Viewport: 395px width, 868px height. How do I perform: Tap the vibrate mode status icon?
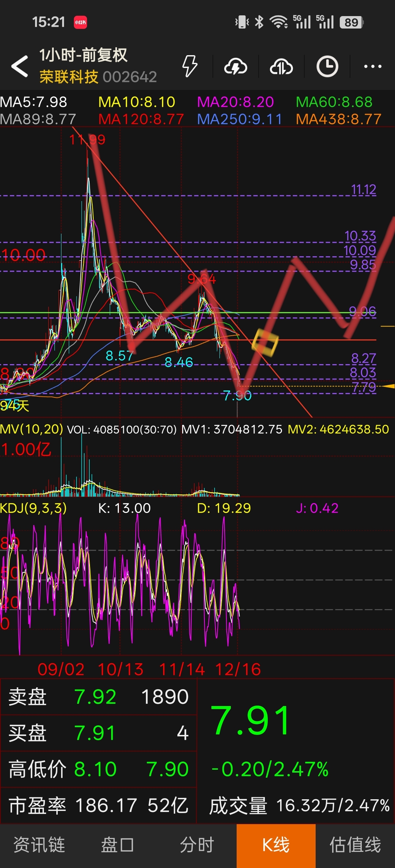pos(242,22)
